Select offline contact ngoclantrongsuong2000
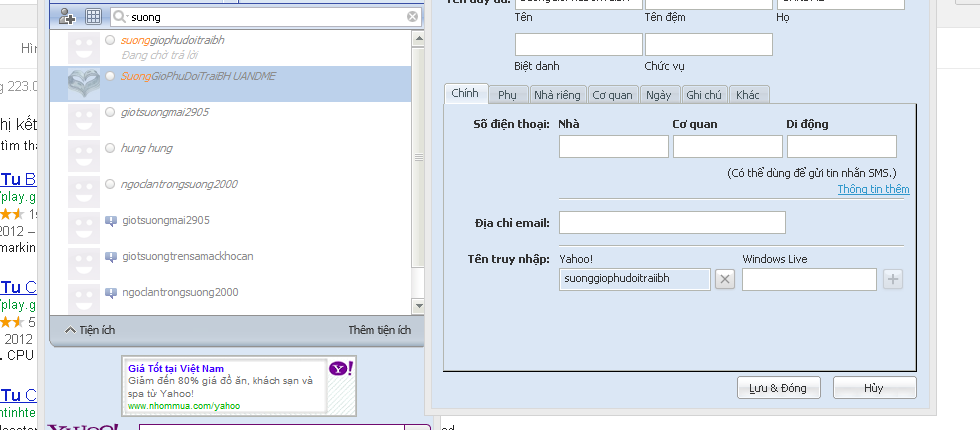Viewport: 980px width, 430px height. coord(230,192)
